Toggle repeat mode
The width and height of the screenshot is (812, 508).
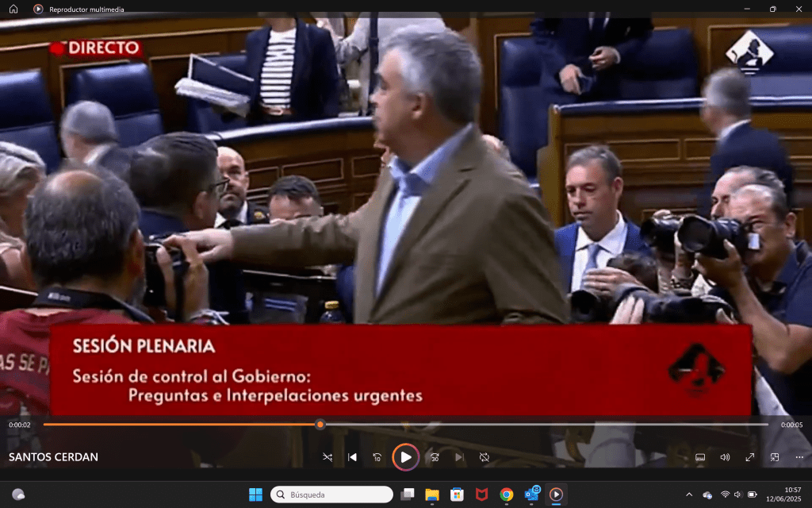[484, 457]
